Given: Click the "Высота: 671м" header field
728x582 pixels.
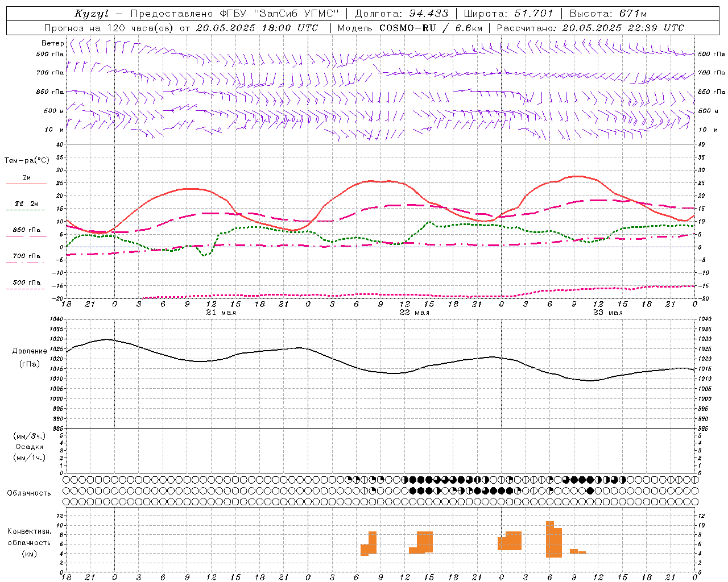Looking at the screenshot, I should point(608,14).
